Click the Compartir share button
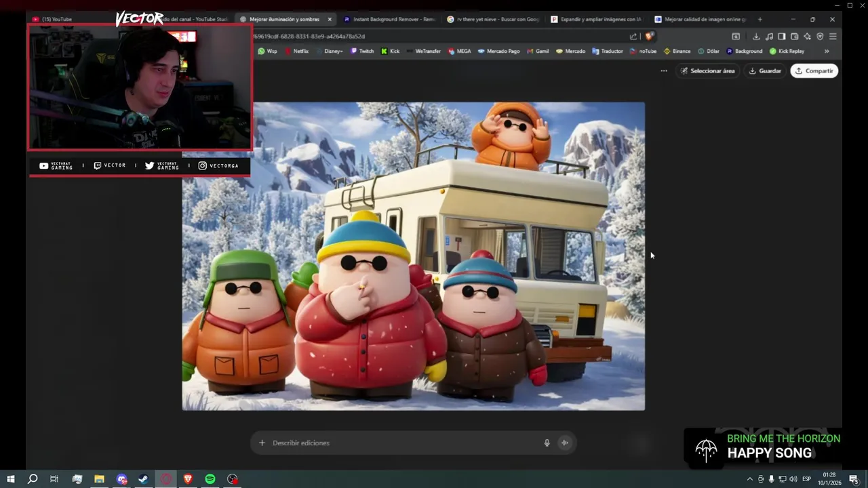This screenshot has height=488, width=868. pos(814,70)
